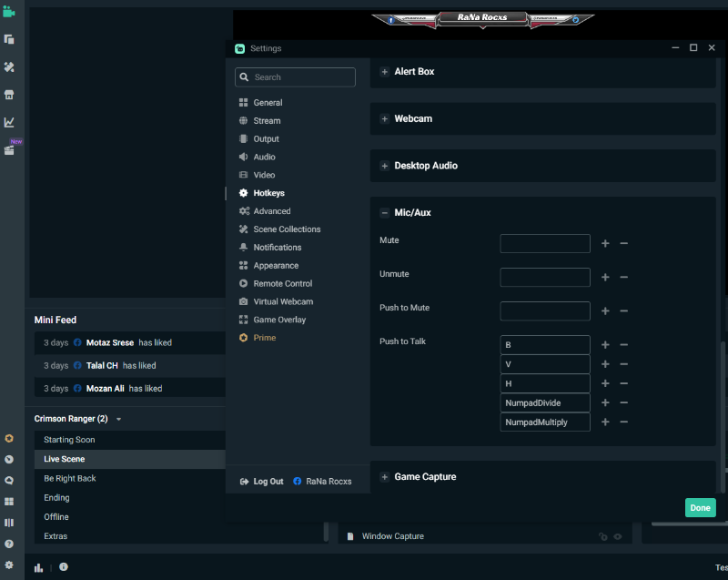Click the plus icon beside Mute hotkey
The image size is (728, 580).
(605, 244)
